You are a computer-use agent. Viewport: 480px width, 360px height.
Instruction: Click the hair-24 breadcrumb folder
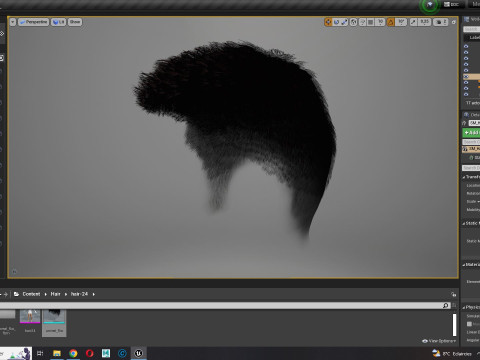(79, 294)
